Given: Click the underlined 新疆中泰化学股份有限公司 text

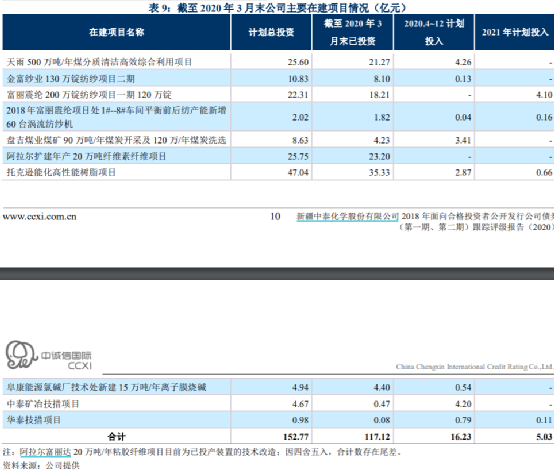Looking at the screenshot, I should [347, 216].
